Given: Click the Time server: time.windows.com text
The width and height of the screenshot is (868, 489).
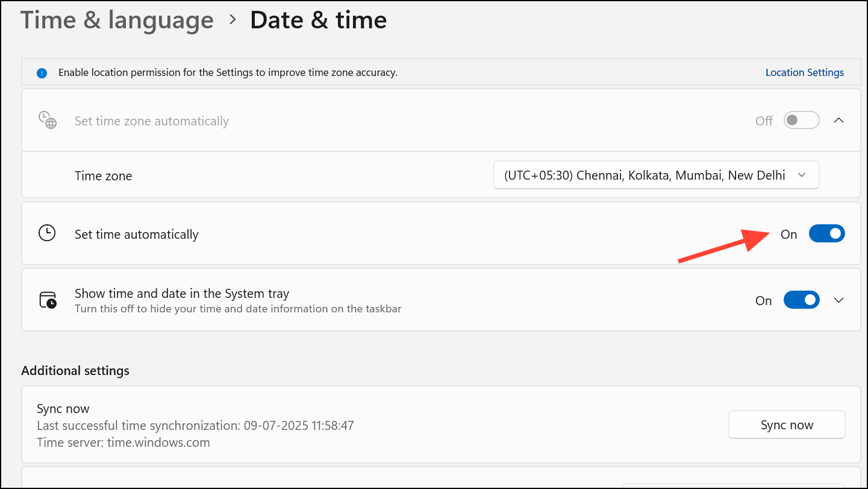Looking at the screenshot, I should [123, 443].
